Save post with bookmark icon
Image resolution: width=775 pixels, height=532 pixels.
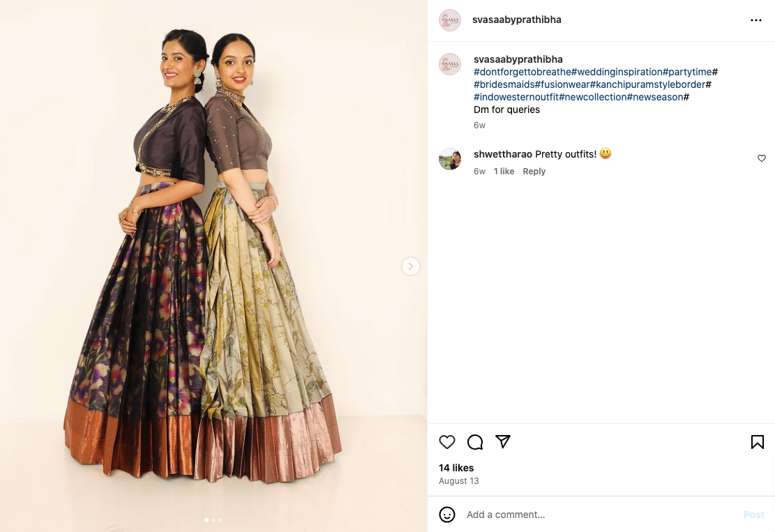coord(757,441)
